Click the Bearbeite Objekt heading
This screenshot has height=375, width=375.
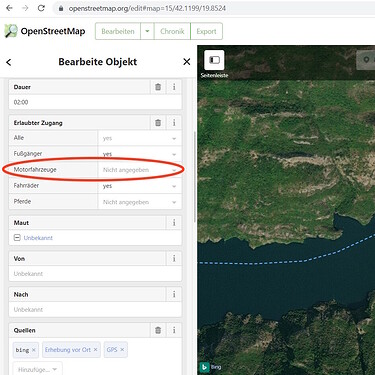pyautogui.click(x=98, y=62)
